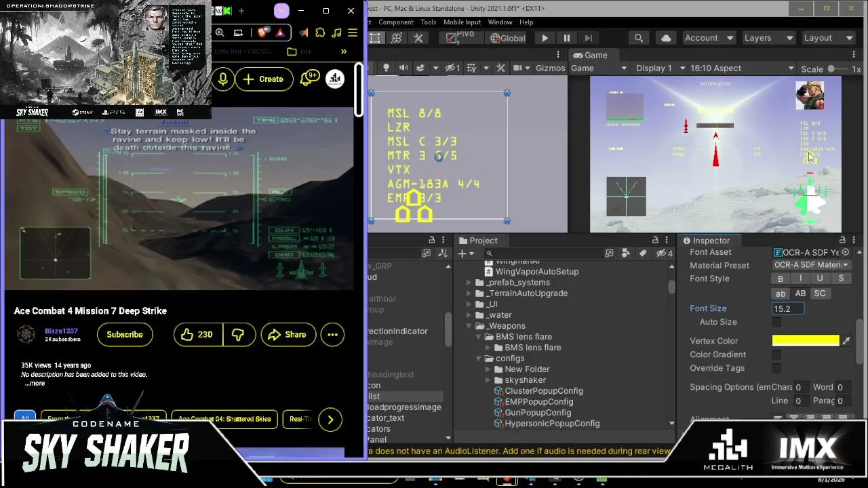Select the Rect tool in Unity toolbar
The height and width of the screenshot is (488, 868).
[x=375, y=38]
